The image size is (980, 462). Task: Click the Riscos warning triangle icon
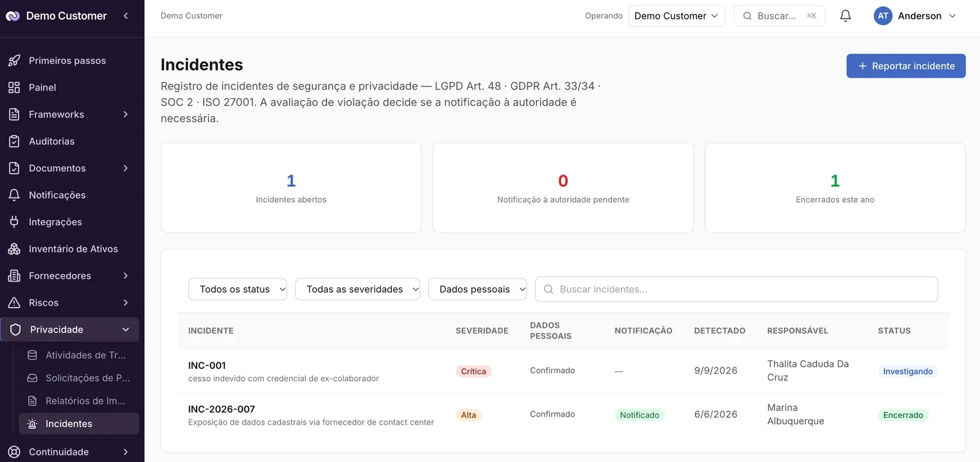[14, 303]
